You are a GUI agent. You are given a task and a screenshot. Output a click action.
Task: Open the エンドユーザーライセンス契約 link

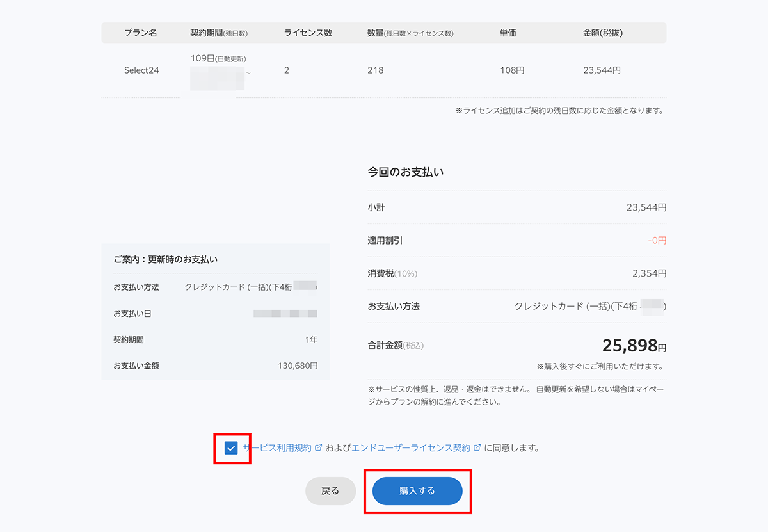tap(412, 448)
